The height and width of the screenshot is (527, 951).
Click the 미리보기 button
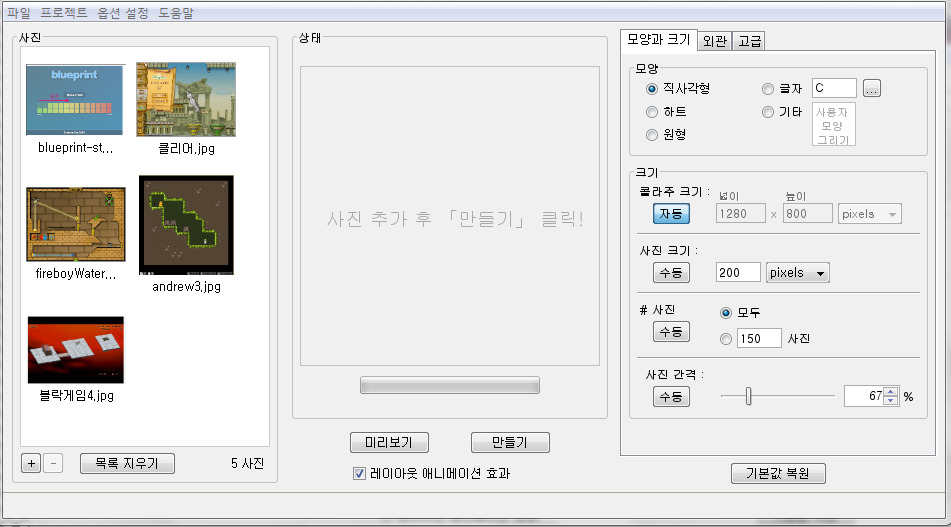pyautogui.click(x=389, y=442)
